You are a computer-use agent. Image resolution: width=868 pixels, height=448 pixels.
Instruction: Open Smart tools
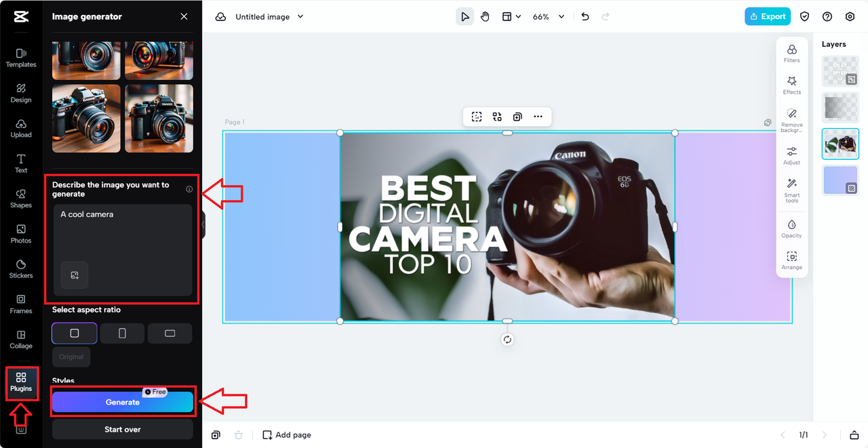tap(791, 190)
